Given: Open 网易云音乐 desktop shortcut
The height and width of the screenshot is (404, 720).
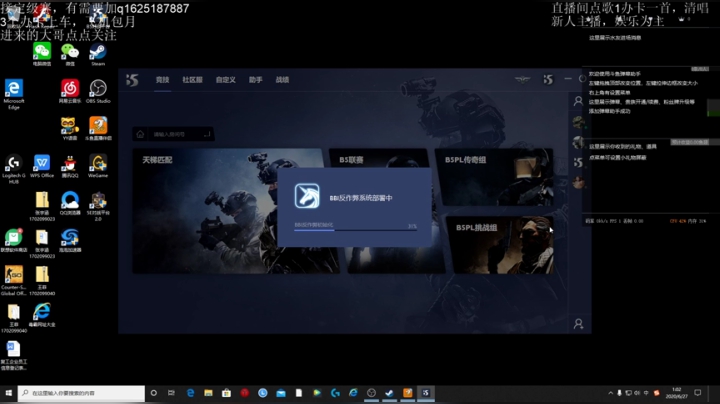Looking at the screenshot, I should [70, 91].
